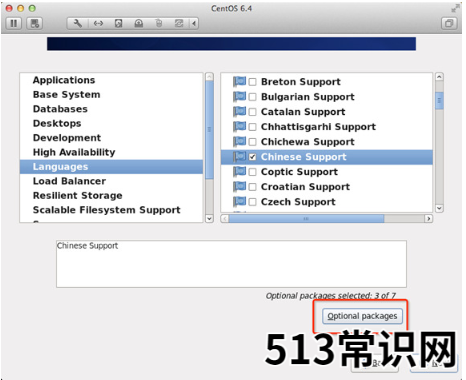
Task: Open VM settings wrench icon
Action: [77, 23]
